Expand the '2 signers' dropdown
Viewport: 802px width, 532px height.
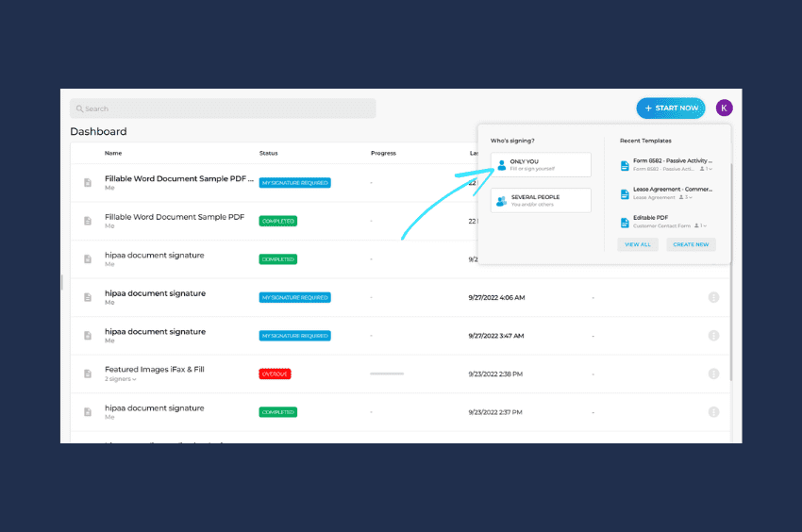click(121, 379)
